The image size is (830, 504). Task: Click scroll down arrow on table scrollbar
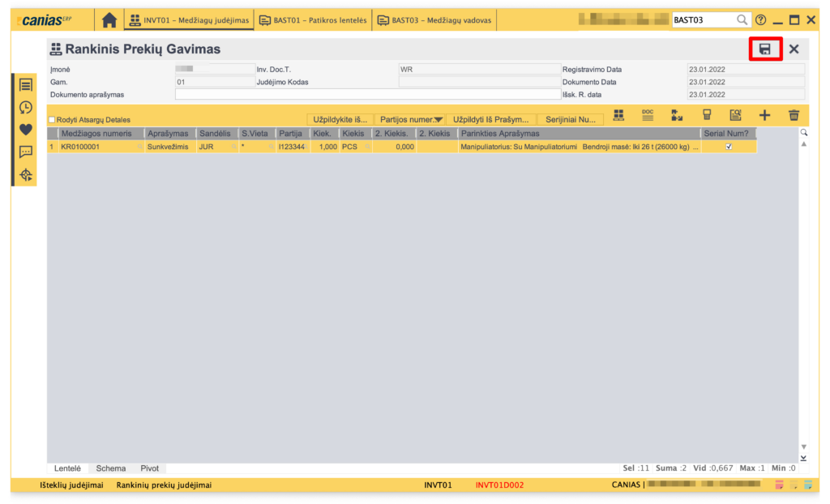pos(803,446)
